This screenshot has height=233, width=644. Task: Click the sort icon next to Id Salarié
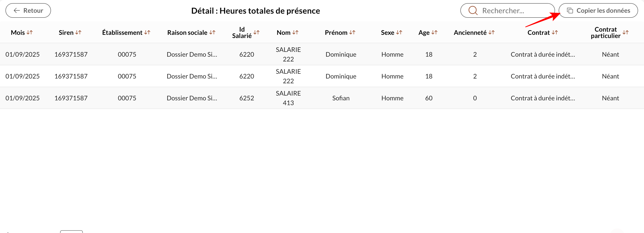[257, 32]
